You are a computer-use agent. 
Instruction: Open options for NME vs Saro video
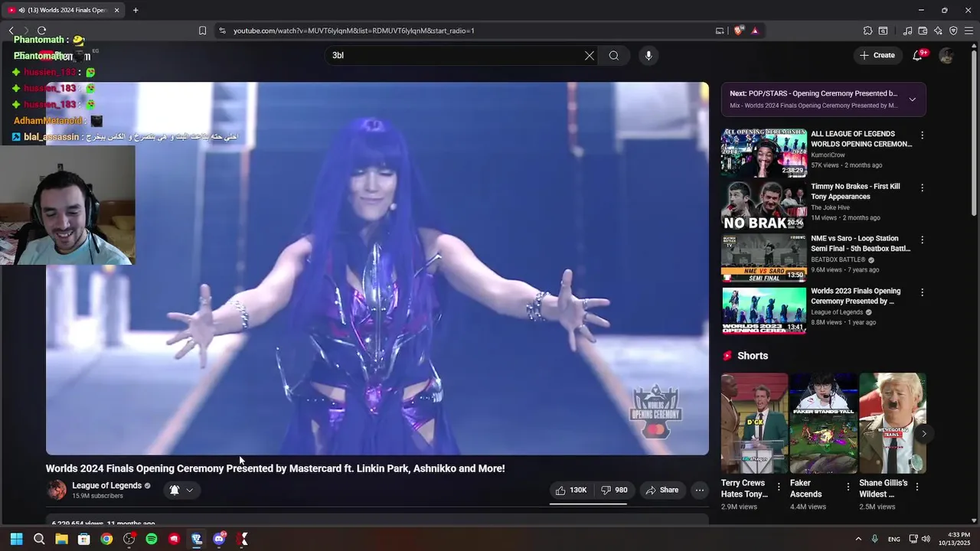pyautogui.click(x=922, y=240)
